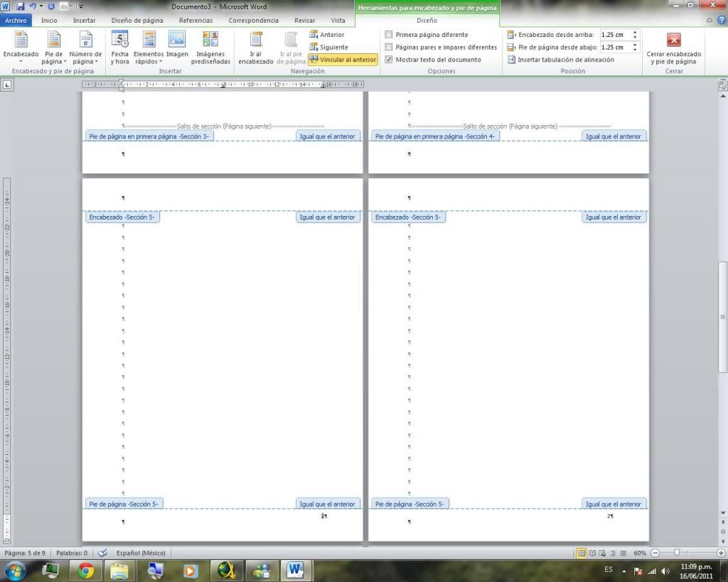Click Palabras: 0 word count
This screenshot has height=582, width=728.
[72, 553]
